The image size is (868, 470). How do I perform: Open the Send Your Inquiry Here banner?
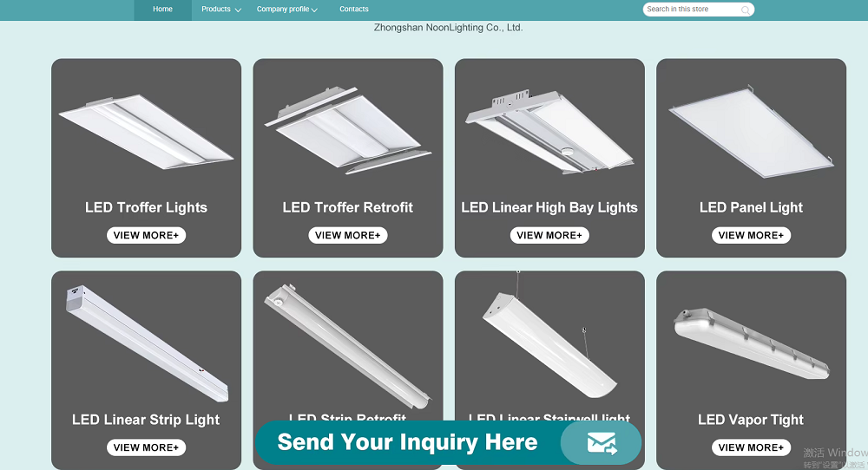pyautogui.click(x=448, y=442)
